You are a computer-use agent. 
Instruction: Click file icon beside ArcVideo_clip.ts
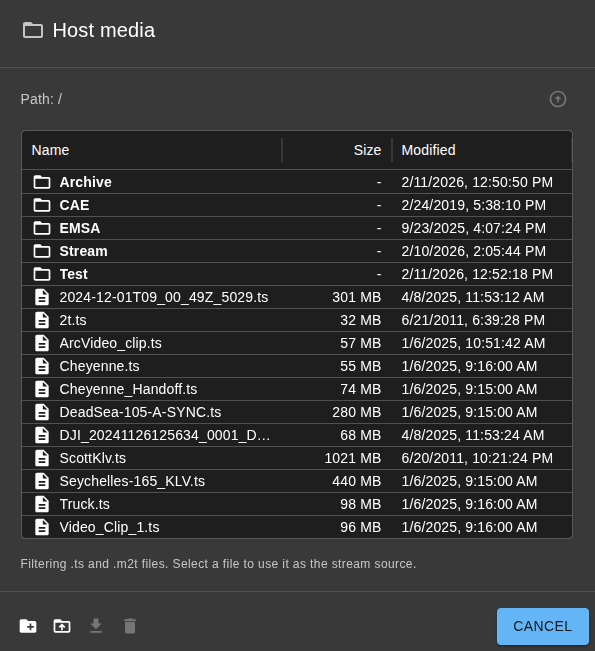tap(42, 343)
